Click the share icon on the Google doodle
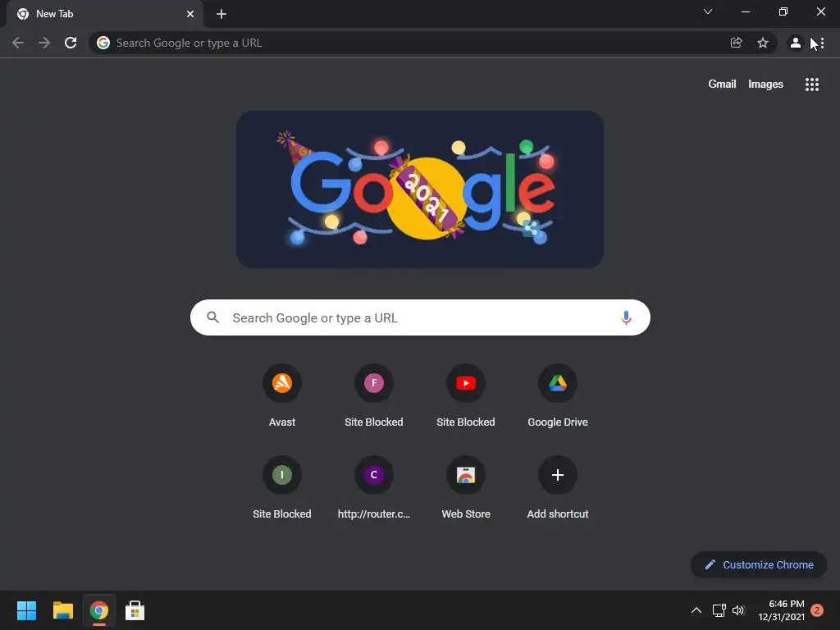 tap(531, 229)
